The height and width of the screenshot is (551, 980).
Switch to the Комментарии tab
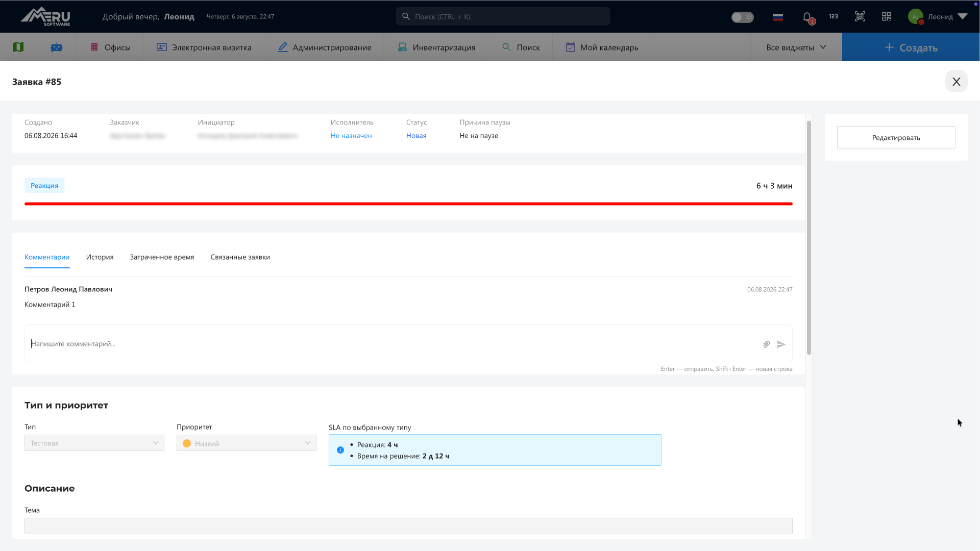click(47, 257)
